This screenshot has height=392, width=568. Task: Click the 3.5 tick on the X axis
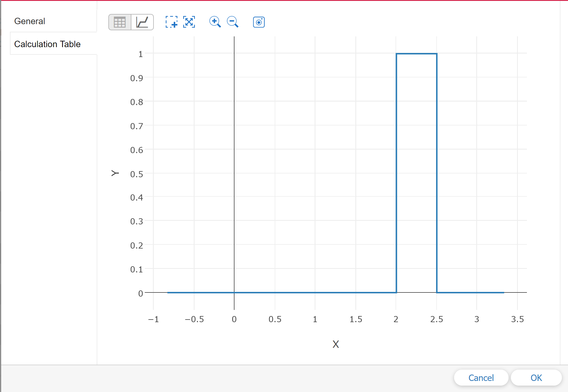(x=517, y=319)
